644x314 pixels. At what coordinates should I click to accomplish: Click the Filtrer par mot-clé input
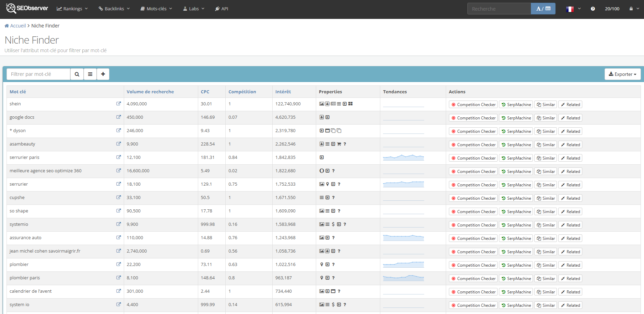coord(38,74)
